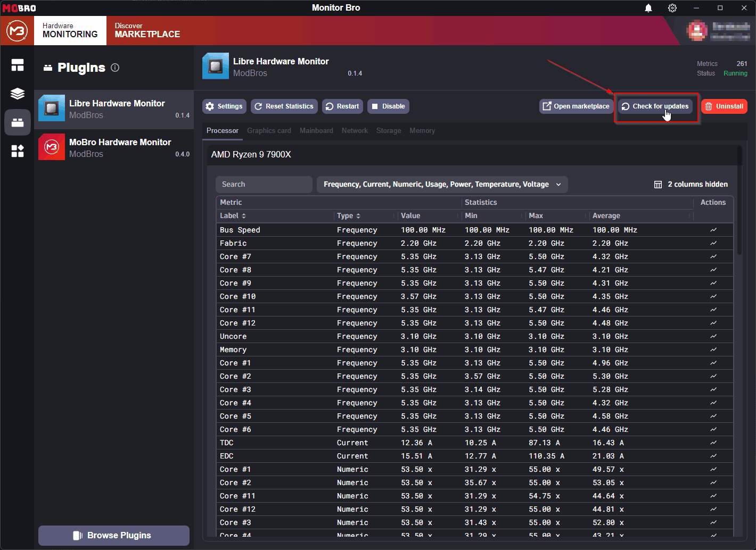This screenshot has width=756, height=550.
Task: Click the Average column header
Action: (x=606, y=215)
